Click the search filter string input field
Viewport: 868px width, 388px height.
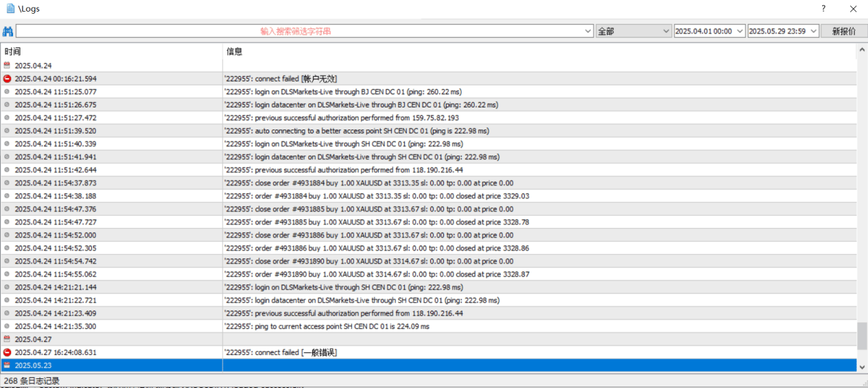point(300,31)
